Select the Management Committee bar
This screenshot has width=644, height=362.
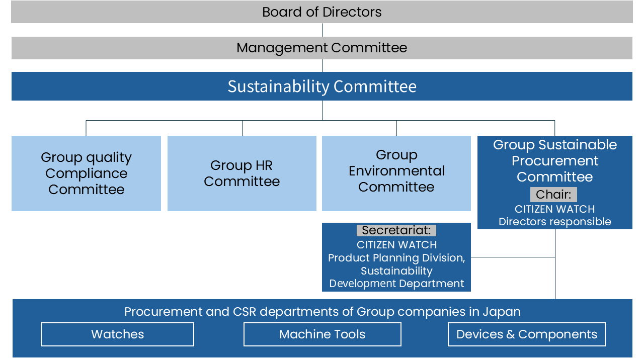(322, 48)
